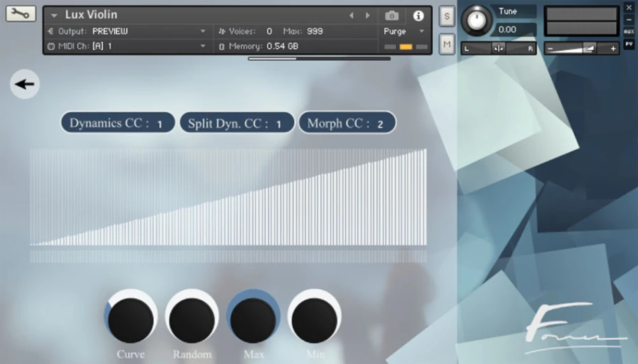Click the Voices count 0
The height and width of the screenshot is (364, 638).
(x=269, y=32)
